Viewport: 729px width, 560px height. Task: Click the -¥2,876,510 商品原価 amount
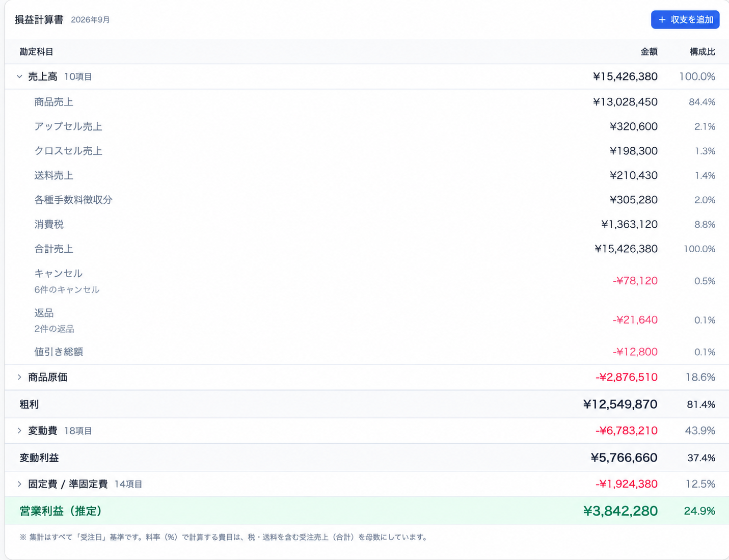[627, 377]
